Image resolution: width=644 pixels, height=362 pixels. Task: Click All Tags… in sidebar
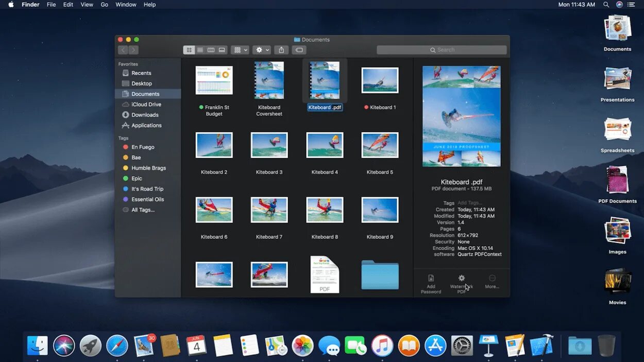148,210
